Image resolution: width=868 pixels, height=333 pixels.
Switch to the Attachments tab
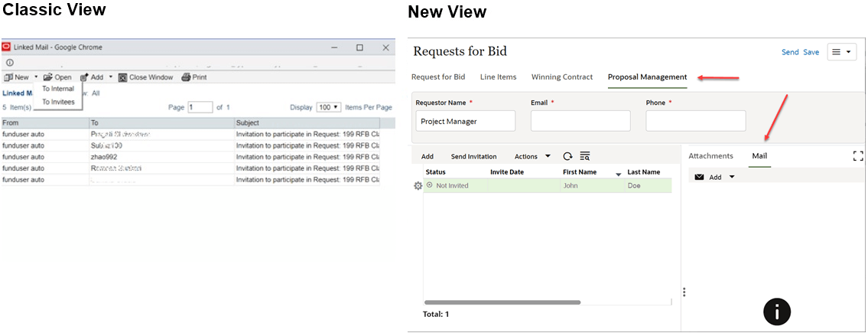710,156
